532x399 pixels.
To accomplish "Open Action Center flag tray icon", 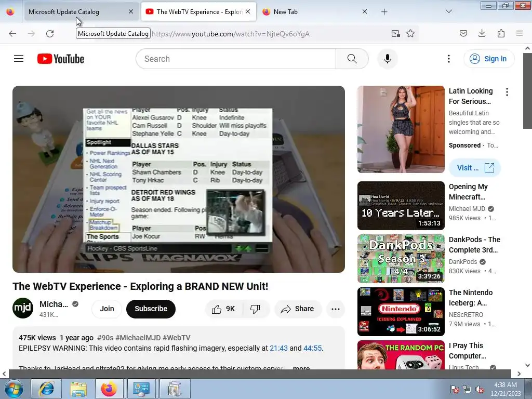I will pyautogui.click(x=454, y=389).
